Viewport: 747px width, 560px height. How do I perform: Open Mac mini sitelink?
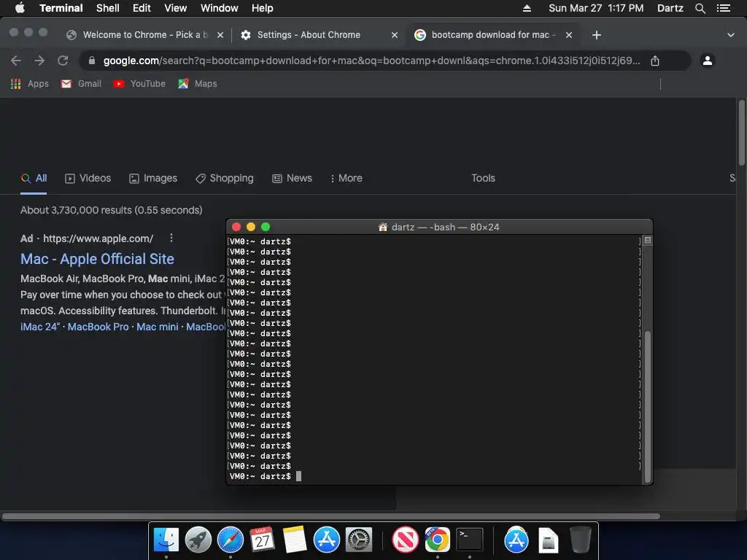158,327
